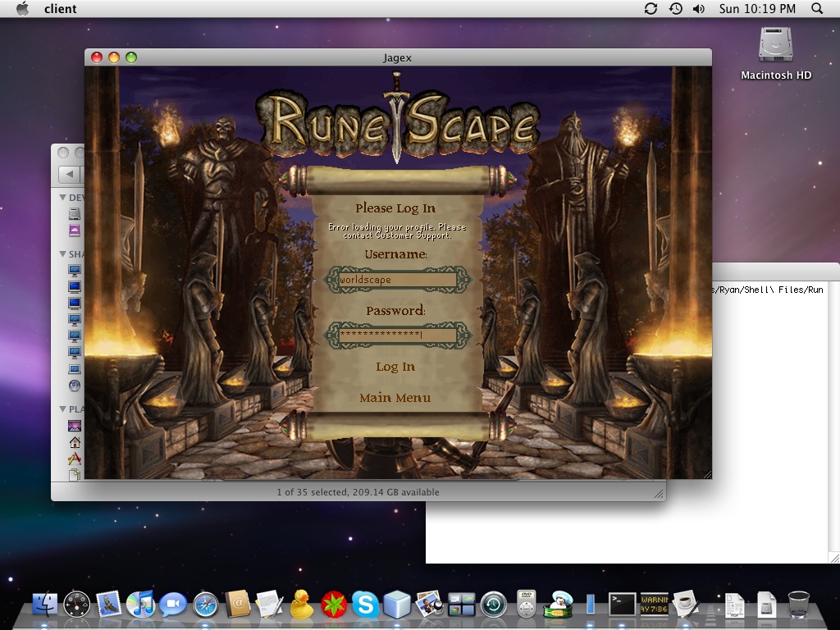
Task: Click the Finder window back button
Action: click(x=69, y=174)
